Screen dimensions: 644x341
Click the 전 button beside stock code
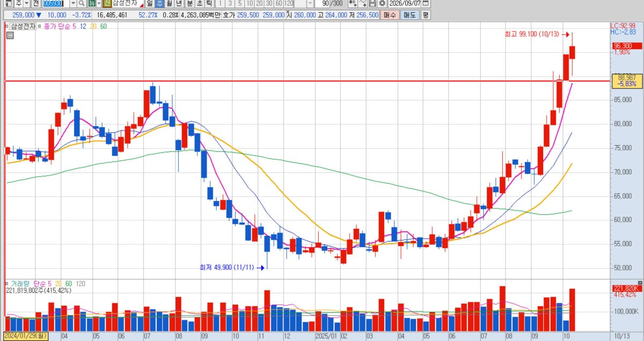[36, 4]
